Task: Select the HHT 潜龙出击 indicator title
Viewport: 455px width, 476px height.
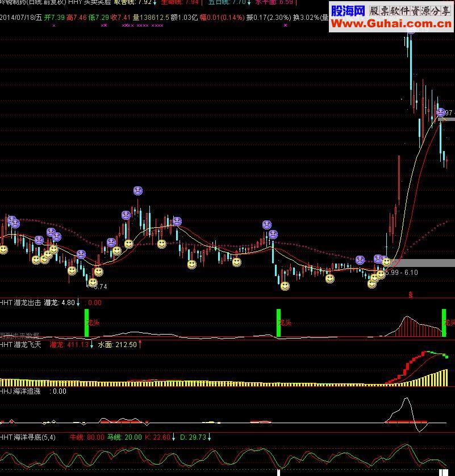Action: pyautogui.click(x=20, y=303)
